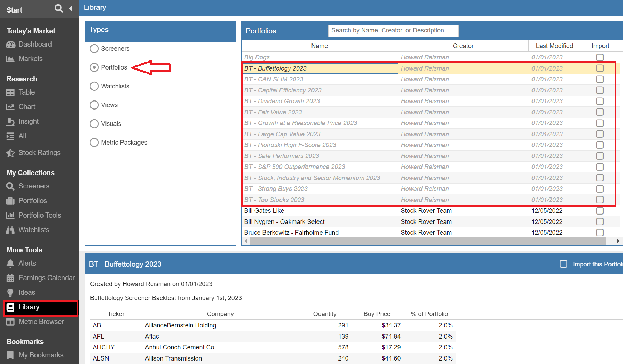
Task: Sort portfolios by the Name column header
Action: tap(320, 46)
